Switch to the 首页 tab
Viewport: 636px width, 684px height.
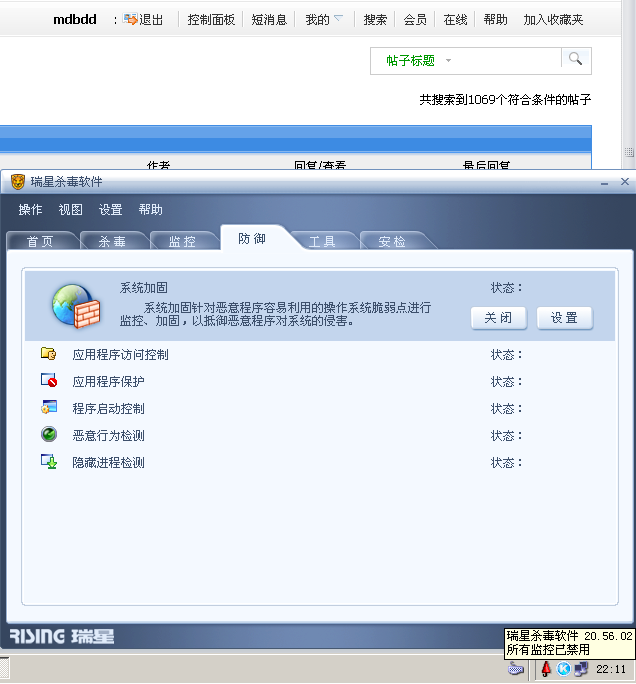point(40,241)
